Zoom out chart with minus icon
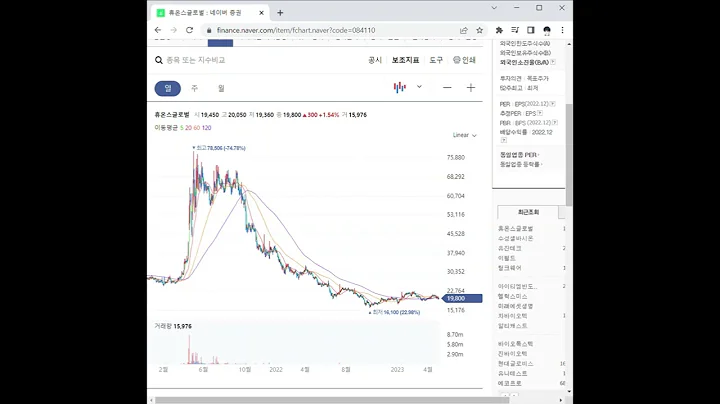 tap(447, 88)
